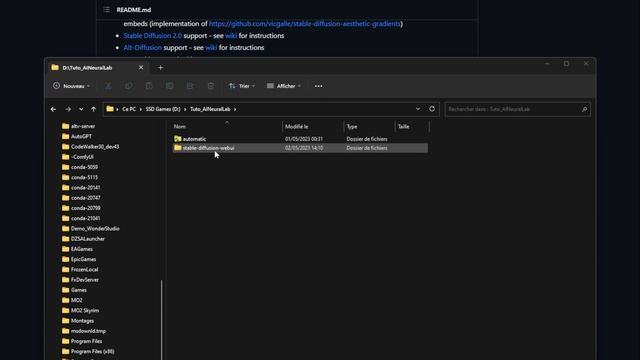640x360 pixels.
Task: Select CodeWalker30_dev43 in sidebar
Action: pyautogui.click(x=95, y=147)
